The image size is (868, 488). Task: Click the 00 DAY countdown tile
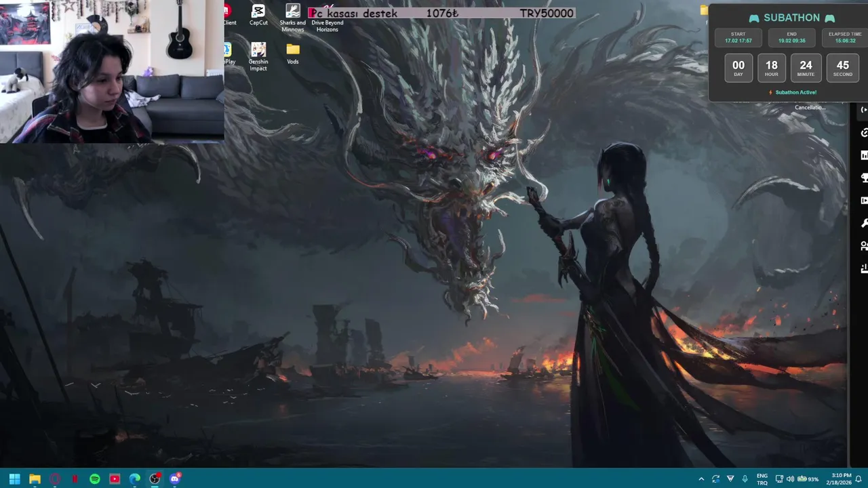coord(738,68)
